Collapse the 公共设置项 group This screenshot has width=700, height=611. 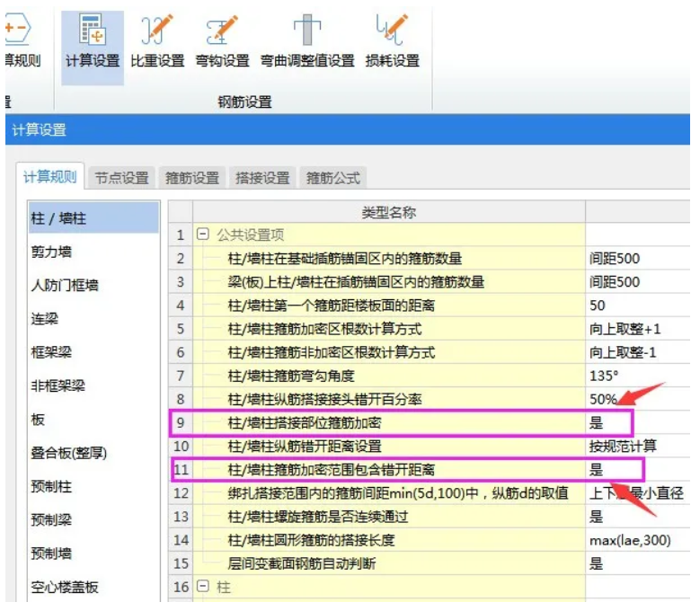203,234
